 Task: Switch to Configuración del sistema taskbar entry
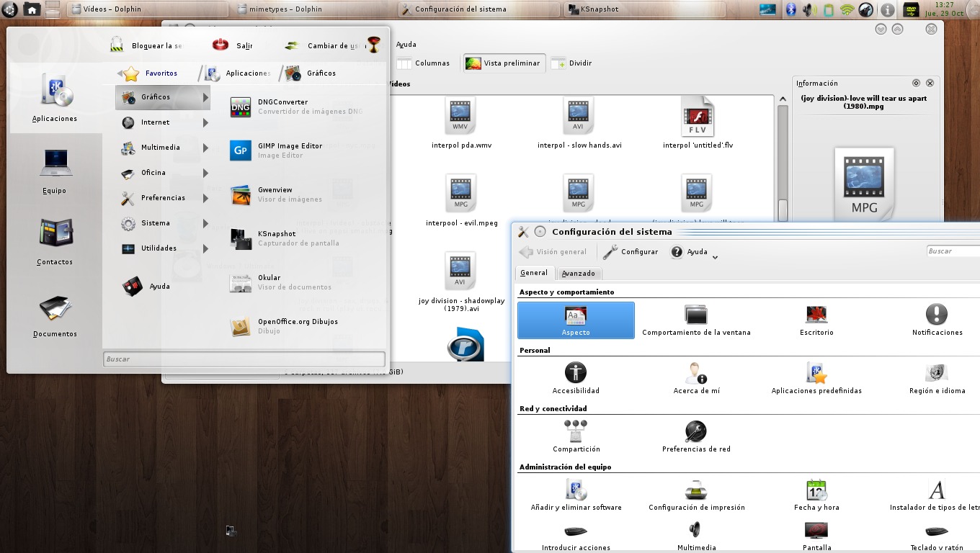tap(478, 9)
